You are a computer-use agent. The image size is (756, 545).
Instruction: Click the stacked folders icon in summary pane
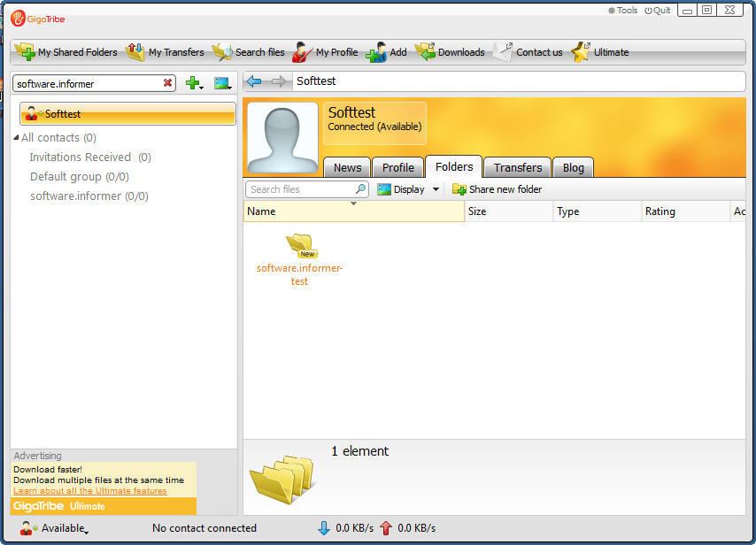point(282,479)
